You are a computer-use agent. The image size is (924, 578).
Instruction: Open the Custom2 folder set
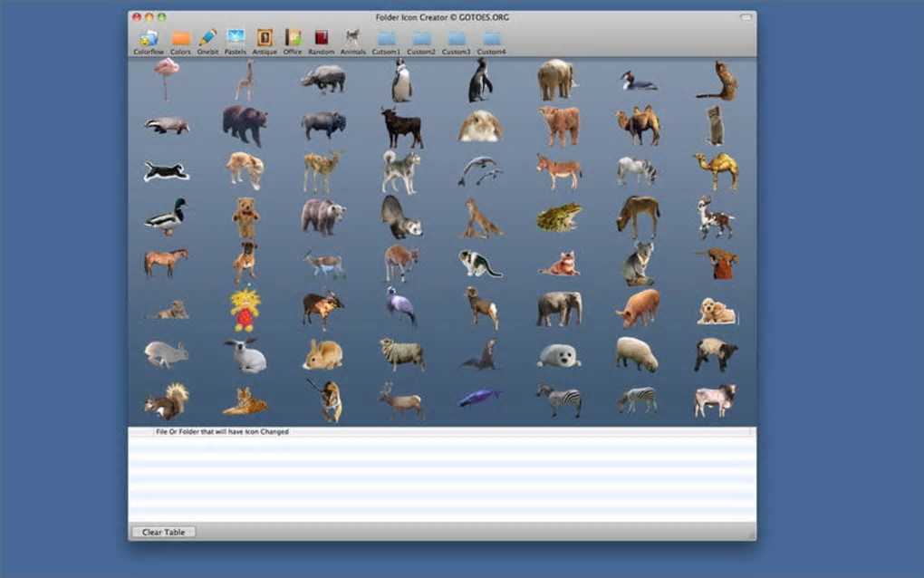click(x=421, y=39)
